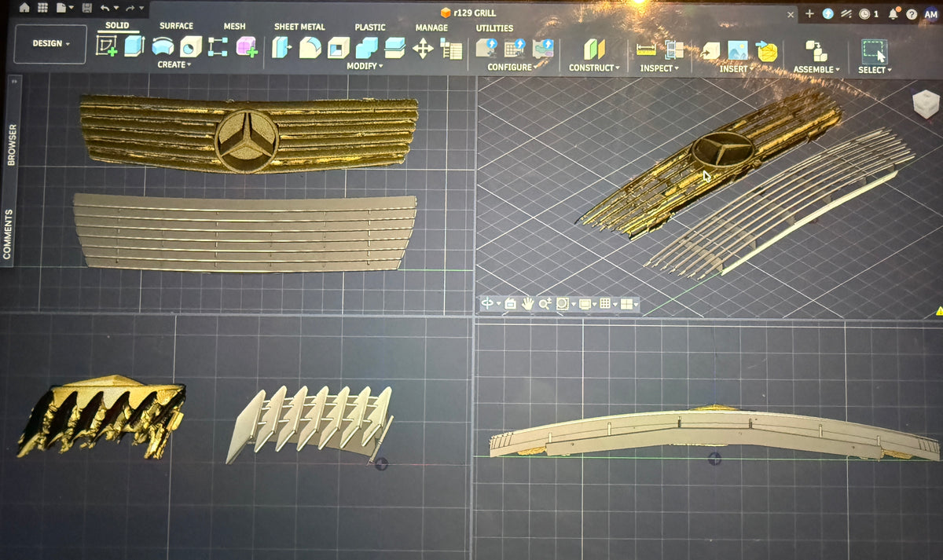Switch to the UTILITIES tab

click(x=494, y=28)
